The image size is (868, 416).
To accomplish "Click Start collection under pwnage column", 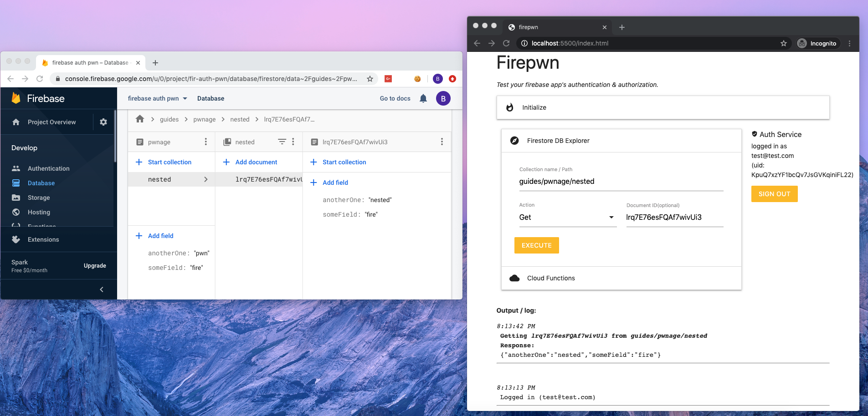I will 164,162.
